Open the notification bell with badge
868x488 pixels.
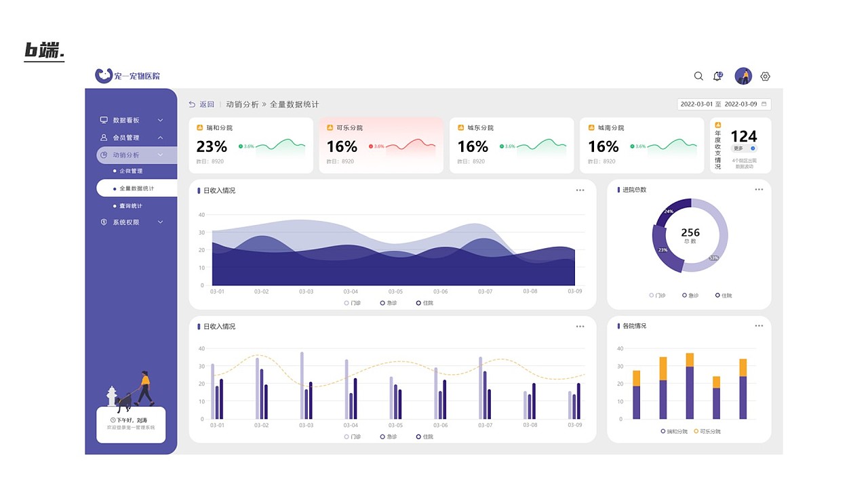pyautogui.click(x=717, y=76)
